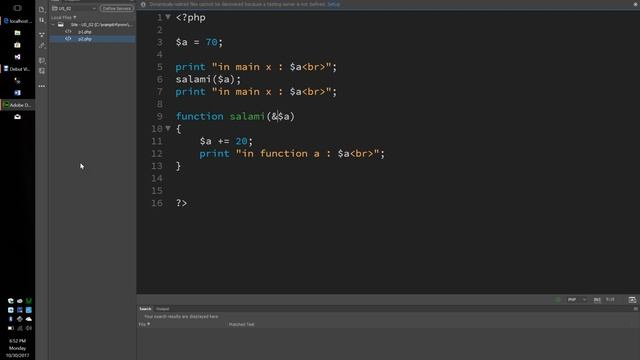This screenshot has height=360, width=640.
Task: Open the Task View icon in taskbar
Action: coord(17,8)
